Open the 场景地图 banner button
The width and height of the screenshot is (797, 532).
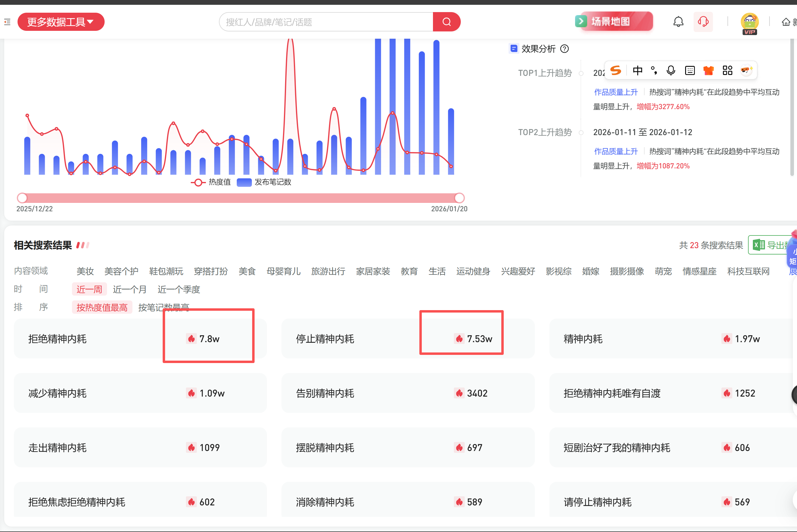click(x=614, y=21)
